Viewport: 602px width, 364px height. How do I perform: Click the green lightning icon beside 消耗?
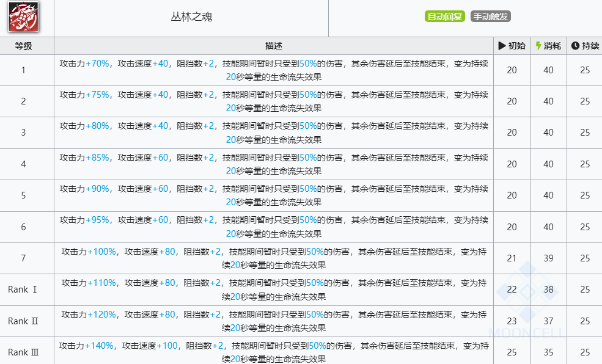(538, 46)
